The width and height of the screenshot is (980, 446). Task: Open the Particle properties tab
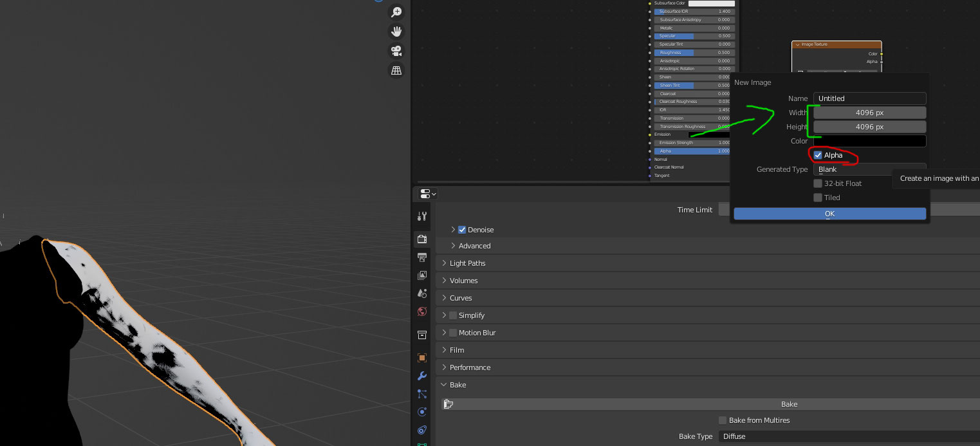pyautogui.click(x=422, y=393)
